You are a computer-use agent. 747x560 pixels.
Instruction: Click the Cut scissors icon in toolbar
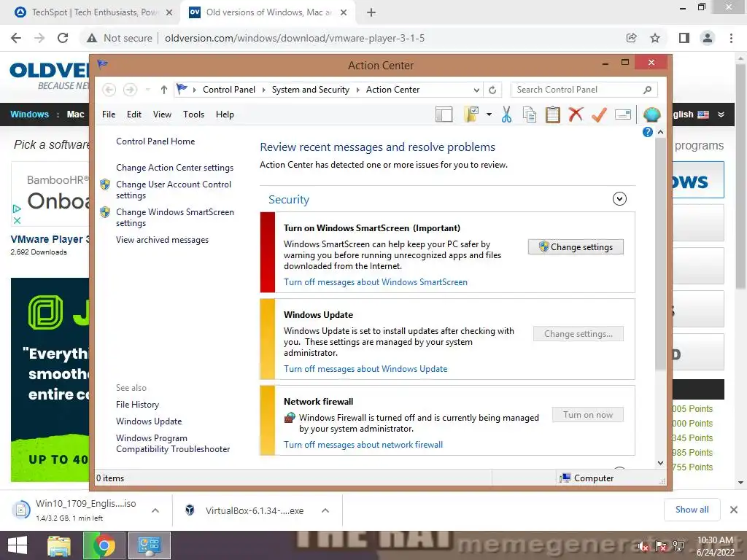[506, 114]
